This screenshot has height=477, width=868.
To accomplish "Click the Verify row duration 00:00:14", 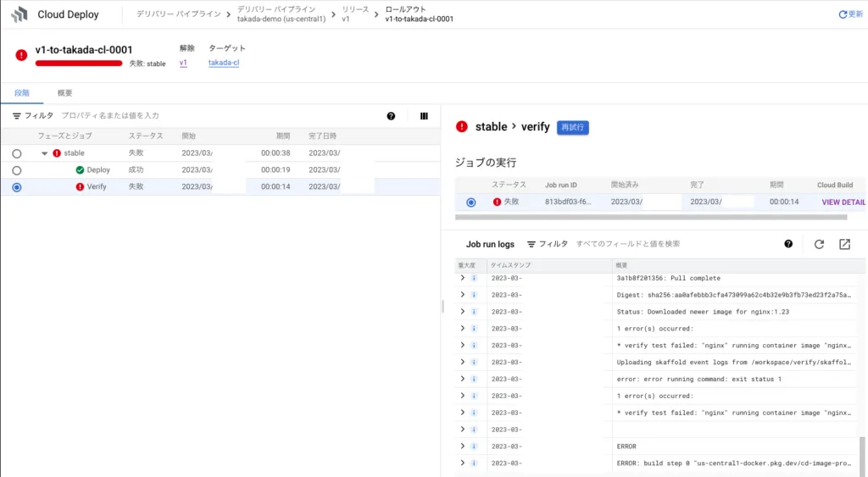I will 275,186.
